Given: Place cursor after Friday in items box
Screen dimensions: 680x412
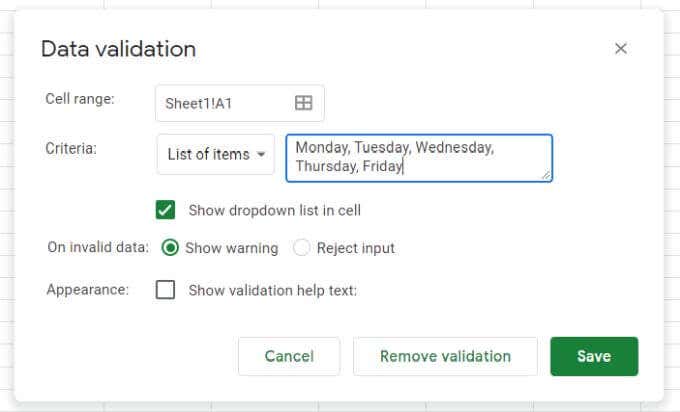Looking at the screenshot, I should [x=404, y=167].
